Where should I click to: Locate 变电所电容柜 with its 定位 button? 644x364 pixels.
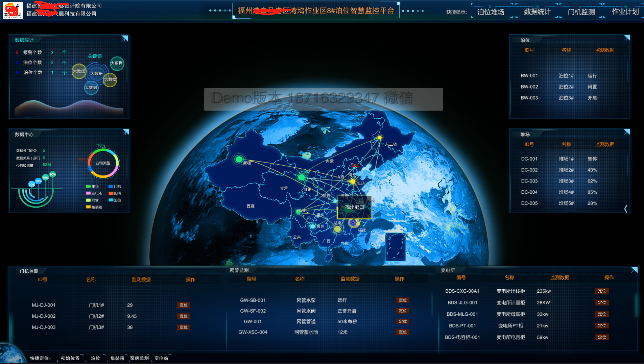(x=602, y=337)
